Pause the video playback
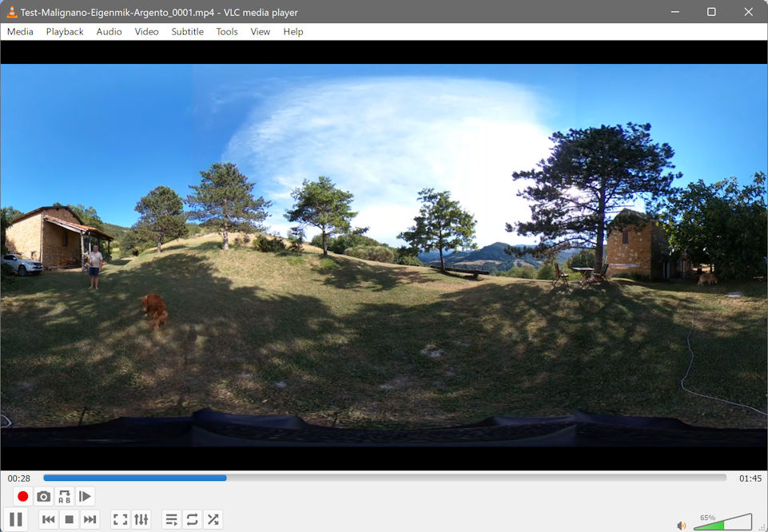This screenshot has height=532, width=768. click(16, 519)
